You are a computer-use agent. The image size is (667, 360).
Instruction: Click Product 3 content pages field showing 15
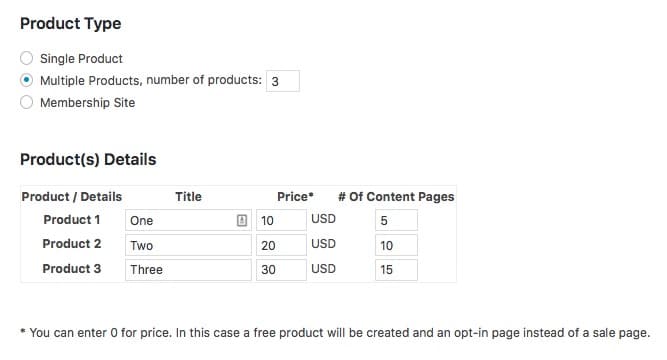tap(396, 270)
